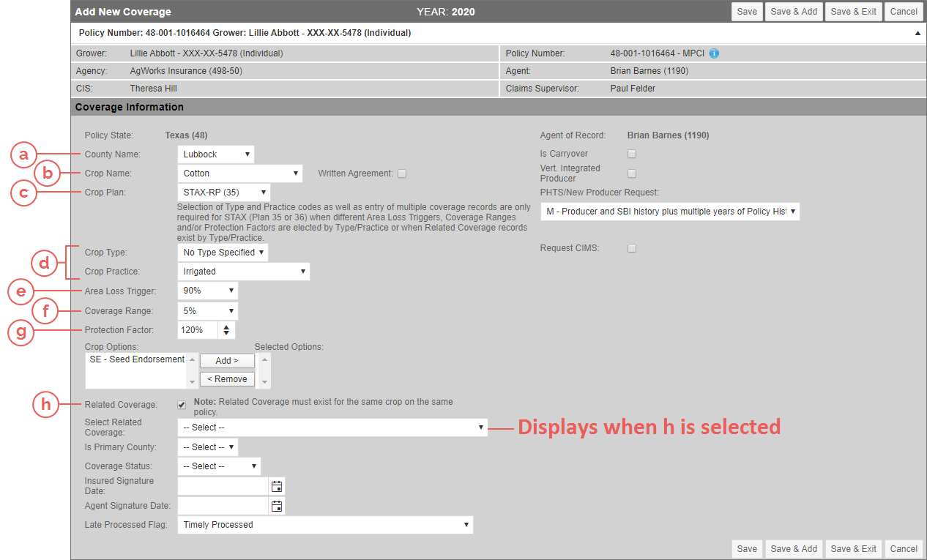Screen dimensions: 927x560
Task: Click the Add > crop option button
Action: 227,361
